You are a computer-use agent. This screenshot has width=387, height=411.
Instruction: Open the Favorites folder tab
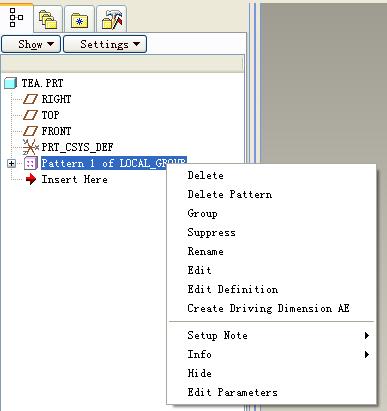[79, 19]
